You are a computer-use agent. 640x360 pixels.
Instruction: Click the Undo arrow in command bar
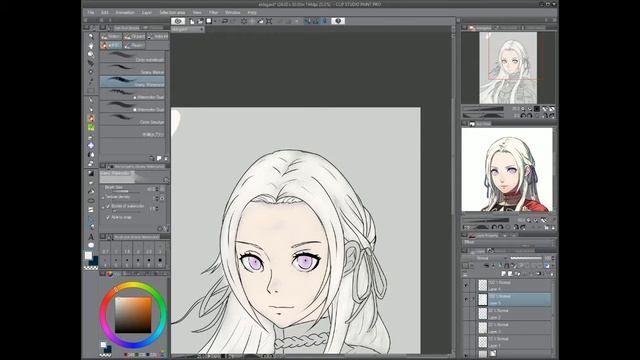click(224, 21)
